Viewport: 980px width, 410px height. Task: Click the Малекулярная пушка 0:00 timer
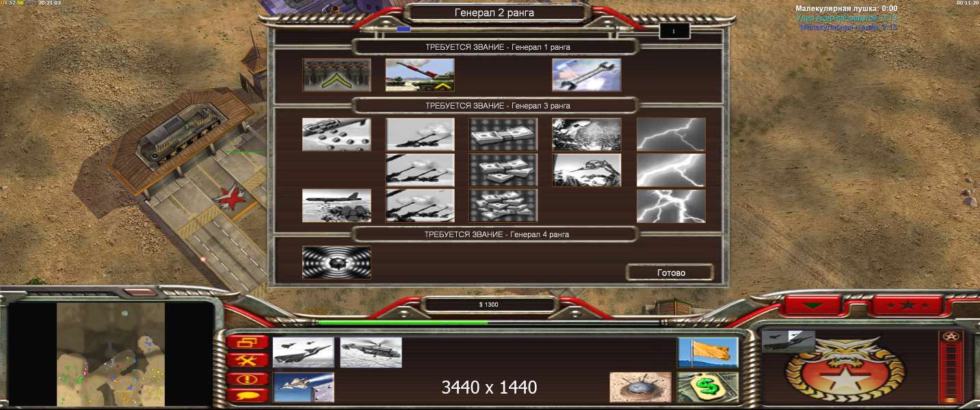pyautogui.click(x=847, y=9)
